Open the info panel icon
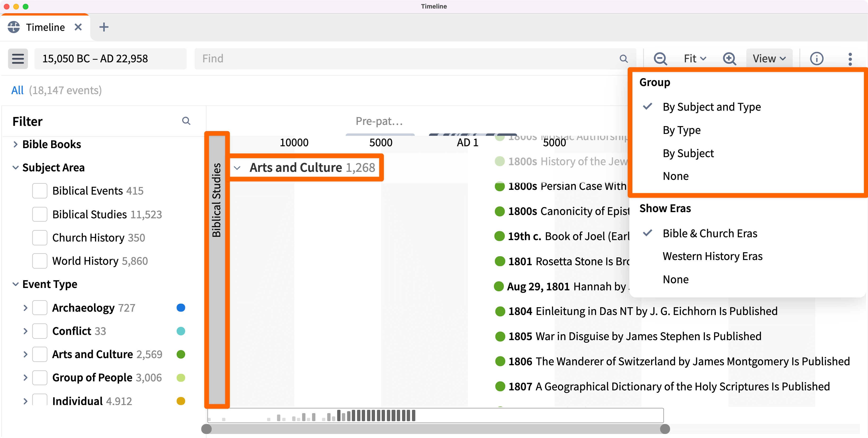The width and height of the screenshot is (868, 438). coord(816,58)
